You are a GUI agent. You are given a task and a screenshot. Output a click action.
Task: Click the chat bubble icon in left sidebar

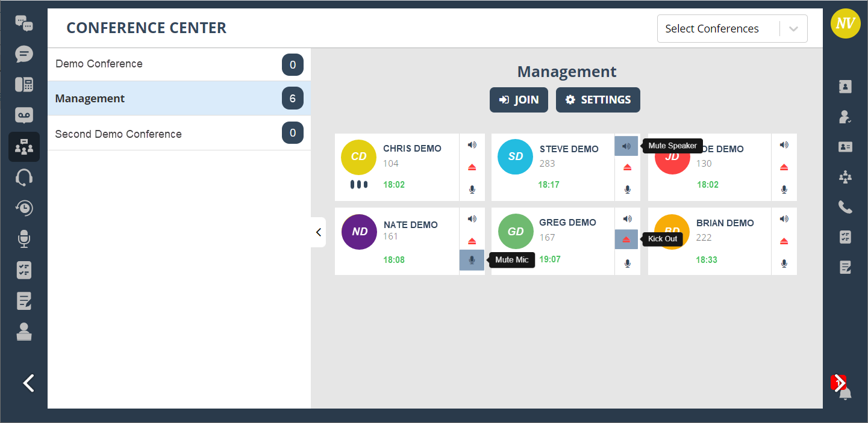24,54
